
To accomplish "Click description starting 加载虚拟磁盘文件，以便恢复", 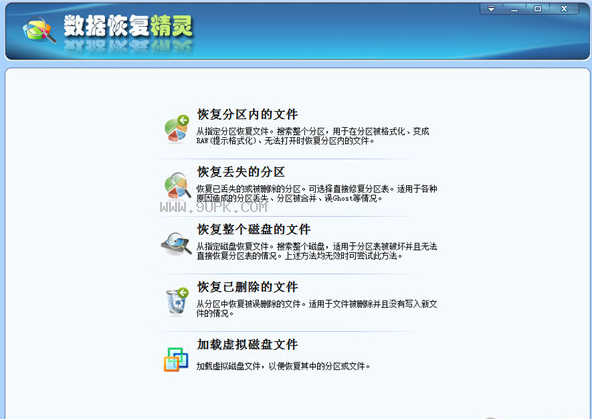I will [283, 366].
